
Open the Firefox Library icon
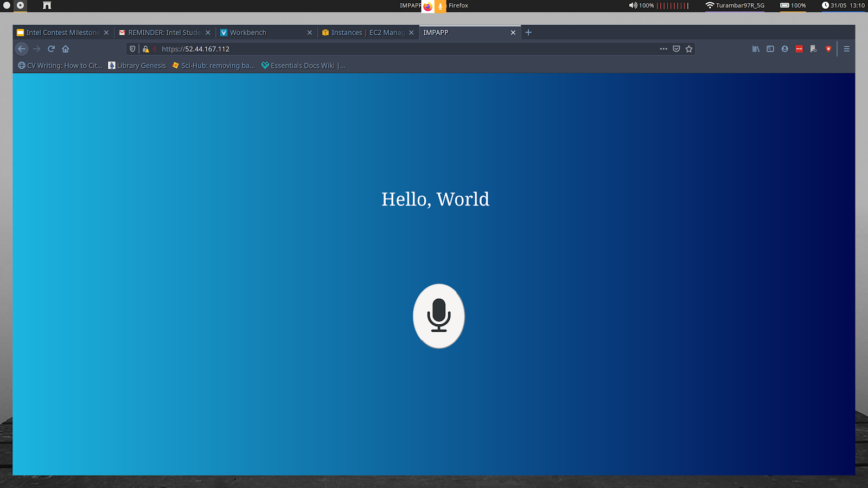point(756,49)
